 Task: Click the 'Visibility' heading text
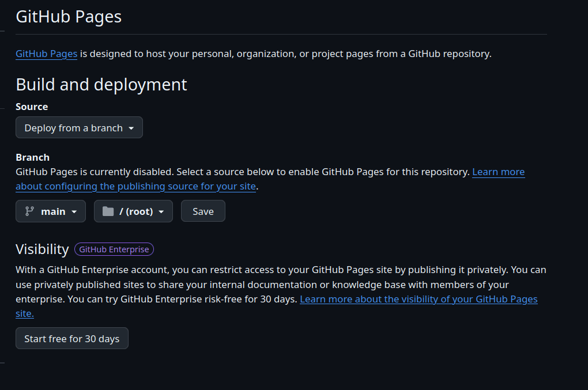[x=43, y=249]
